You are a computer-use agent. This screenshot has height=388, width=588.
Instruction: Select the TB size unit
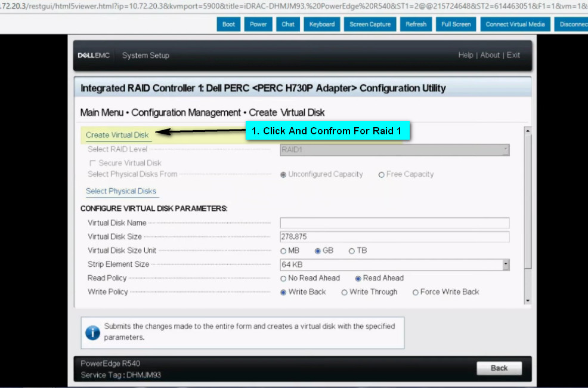pyautogui.click(x=351, y=251)
